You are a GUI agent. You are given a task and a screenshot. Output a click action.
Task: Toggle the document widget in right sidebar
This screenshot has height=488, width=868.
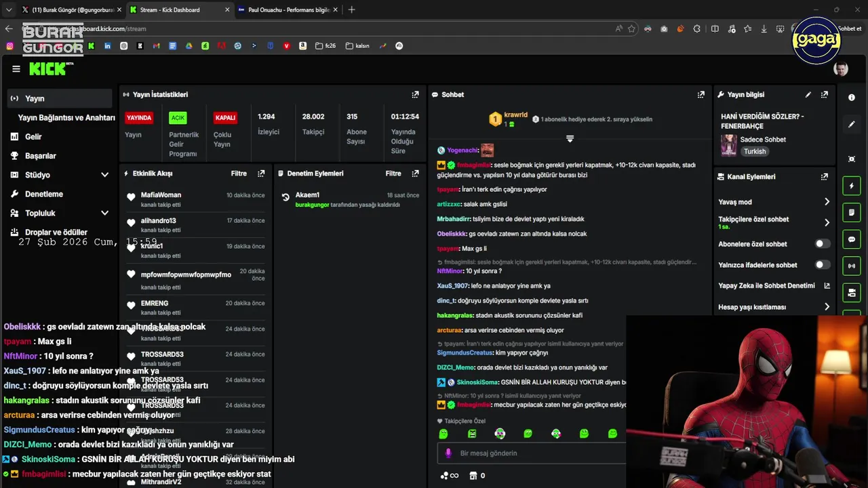[x=852, y=213]
